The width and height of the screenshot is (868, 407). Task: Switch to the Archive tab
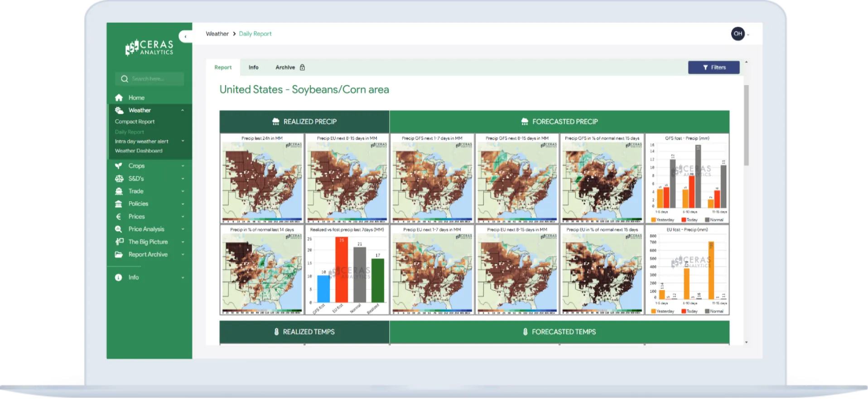pyautogui.click(x=285, y=67)
